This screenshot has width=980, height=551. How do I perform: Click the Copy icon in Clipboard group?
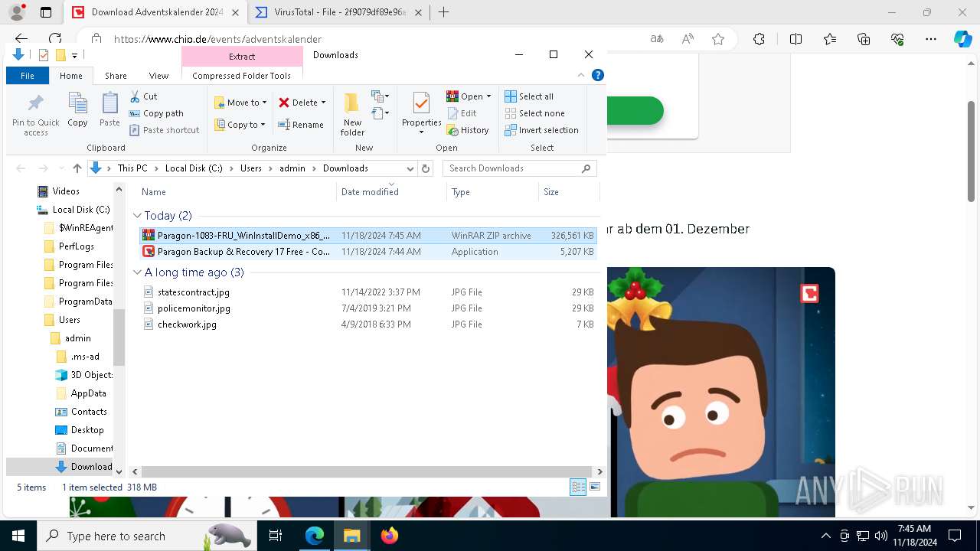point(77,109)
